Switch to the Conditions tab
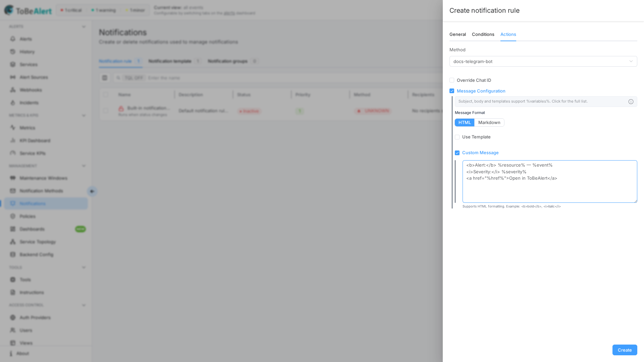The height and width of the screenshot is (362, 644). coord(483,35)
